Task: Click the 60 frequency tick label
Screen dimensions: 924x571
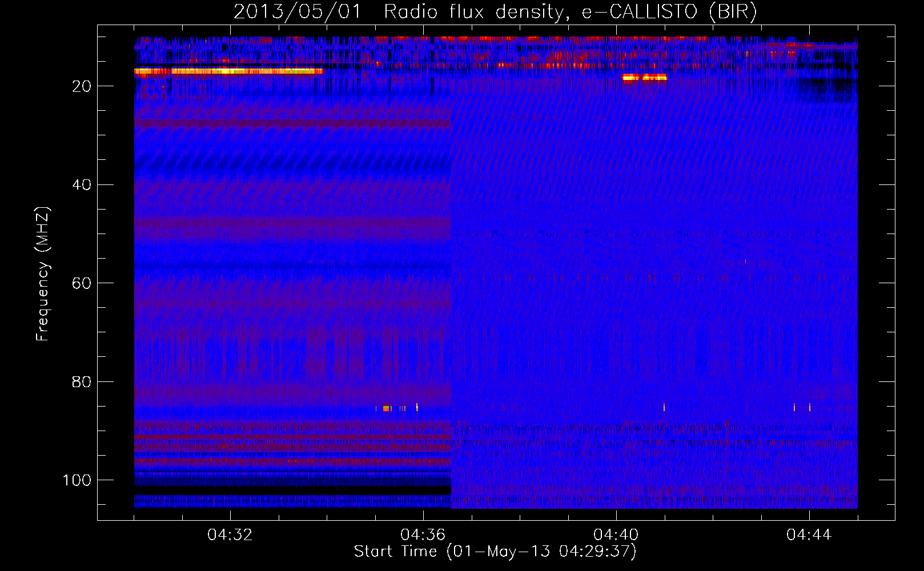Action: (82, 283)
